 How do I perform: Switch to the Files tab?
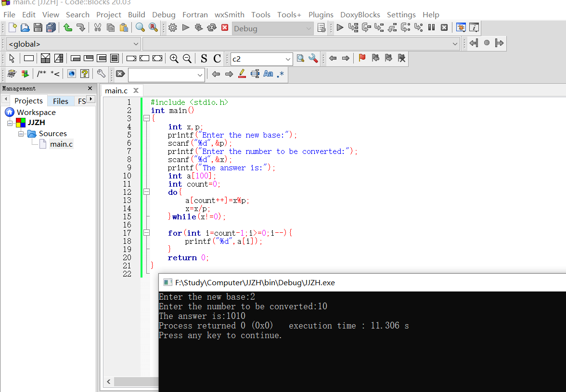(x=61, y=101)
